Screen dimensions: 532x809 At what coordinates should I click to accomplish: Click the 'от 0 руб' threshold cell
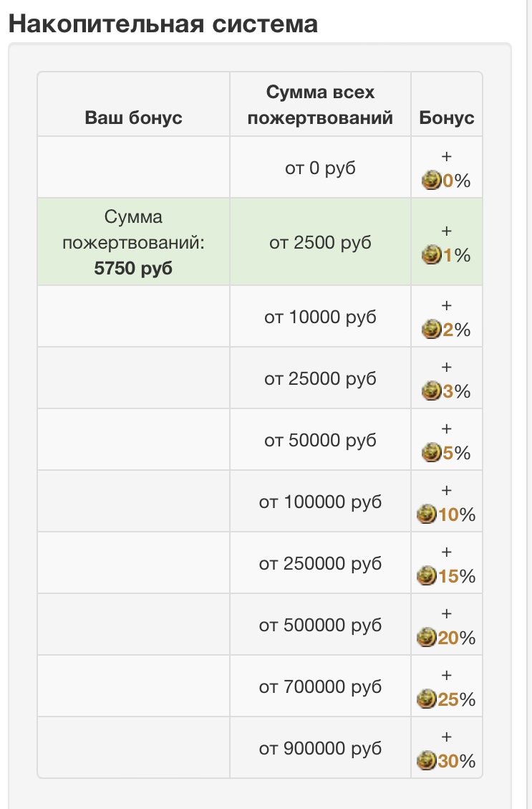(320, 168)
